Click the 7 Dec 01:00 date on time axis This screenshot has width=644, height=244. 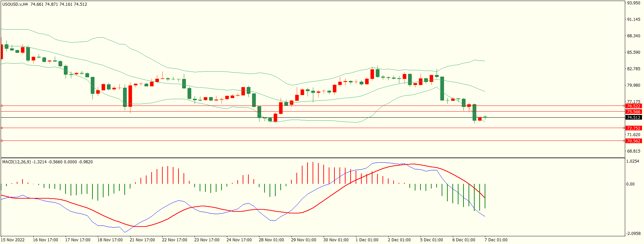[496, 240]
